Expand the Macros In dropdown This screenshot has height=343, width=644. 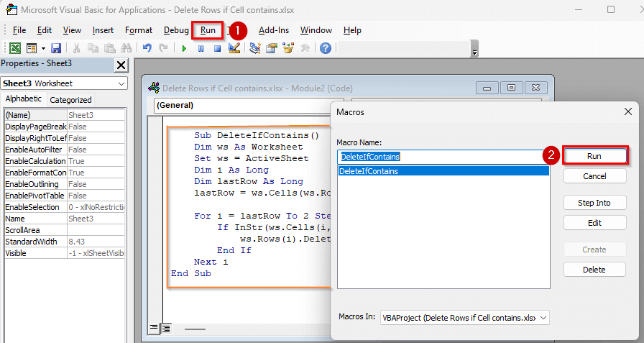[x=543, y=317]
